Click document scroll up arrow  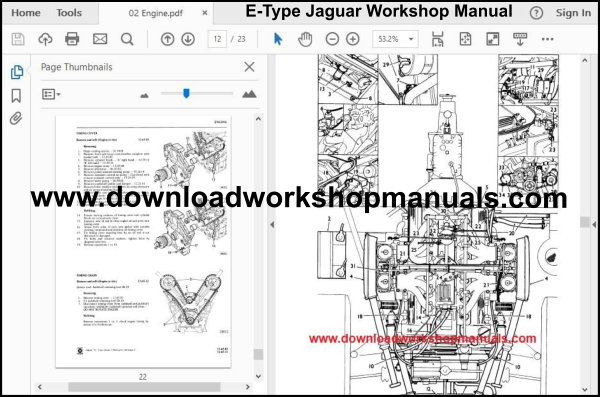[x=585, y=60]
